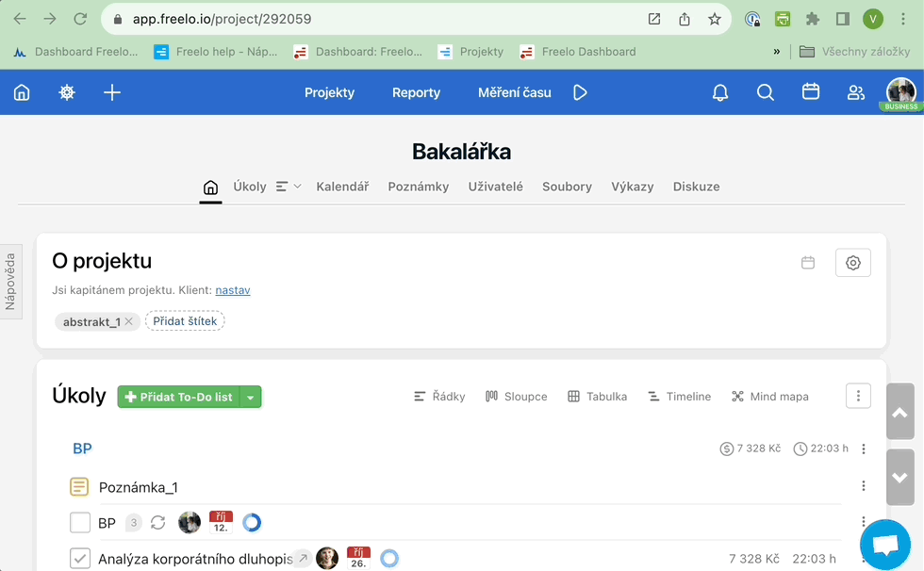Viewport: 924px width, 571px height.
Task: Click progress ring on Analýza task
Action: 388,558
